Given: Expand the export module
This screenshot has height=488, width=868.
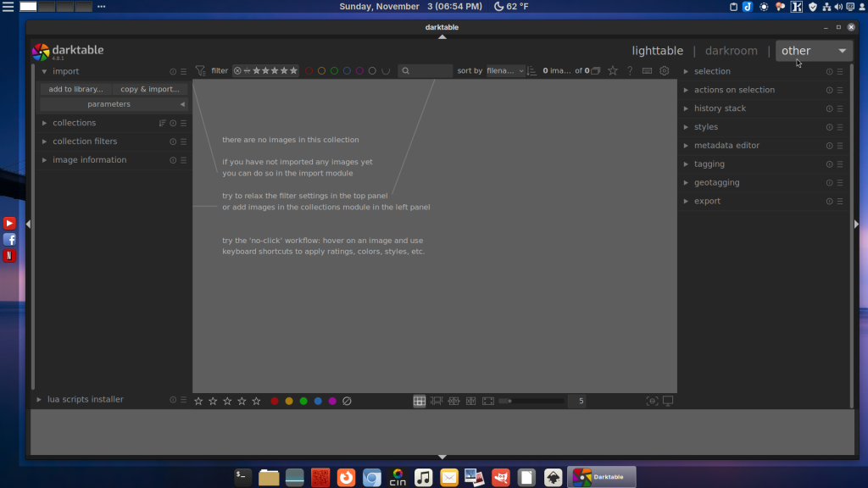Looking at the screenshot, I should 707,201.
